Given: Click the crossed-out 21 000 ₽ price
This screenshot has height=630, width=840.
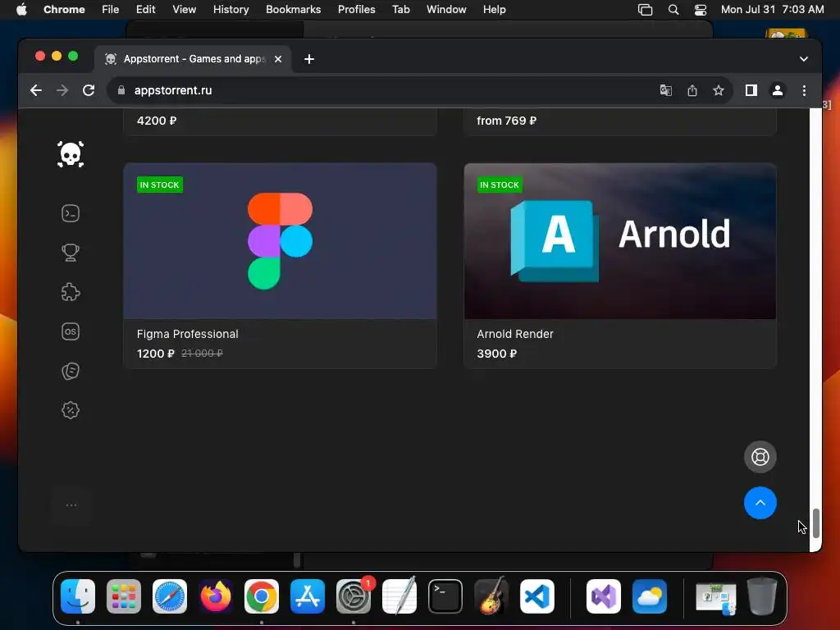Looking at the screenshot, I should tap(202, 354).
